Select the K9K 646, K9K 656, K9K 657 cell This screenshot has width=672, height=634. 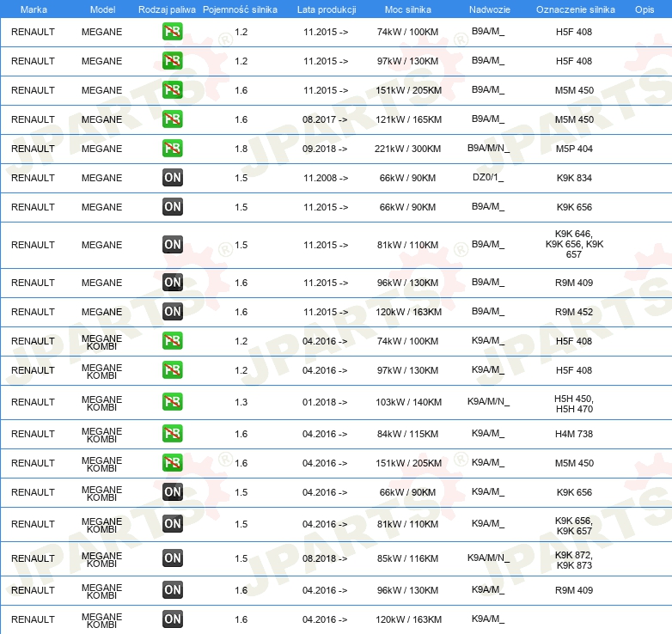574,244
